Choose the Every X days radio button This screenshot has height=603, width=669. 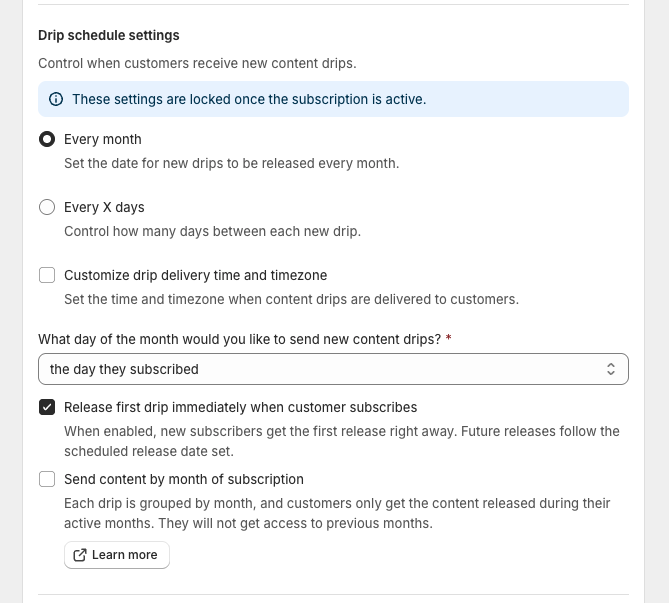[x=47, y=207]
